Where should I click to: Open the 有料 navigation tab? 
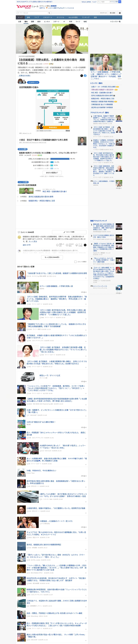click(95, 17)
